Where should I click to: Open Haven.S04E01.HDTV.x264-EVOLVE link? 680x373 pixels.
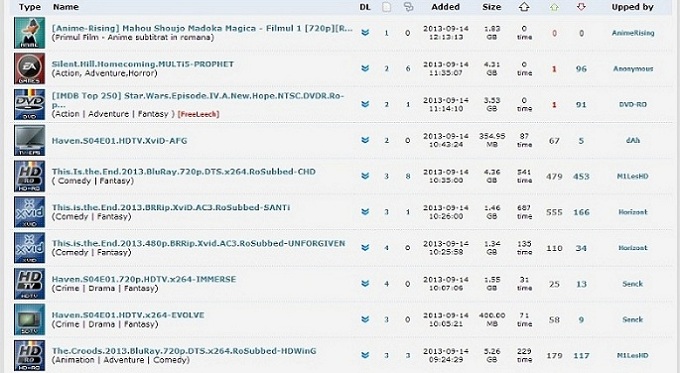[128, 315]
